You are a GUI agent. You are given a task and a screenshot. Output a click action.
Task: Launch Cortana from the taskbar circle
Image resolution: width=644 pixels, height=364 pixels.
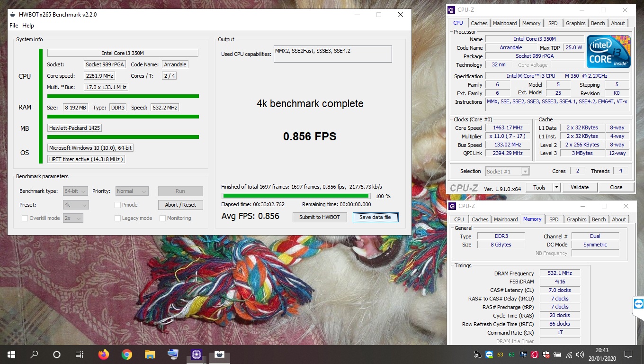57,354
